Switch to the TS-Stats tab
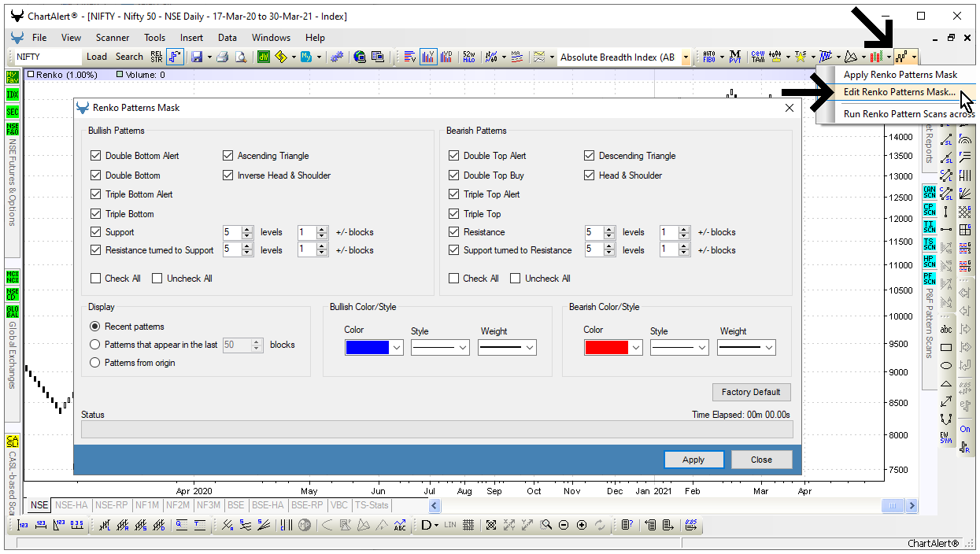The width and height of the screenshot is (980, 554). pyautogui.click(x=372, y=505)
